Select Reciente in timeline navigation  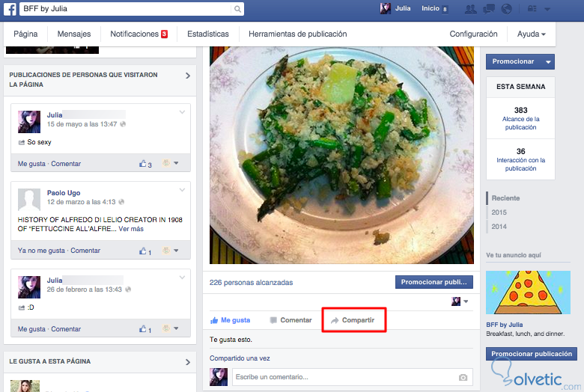505,198
